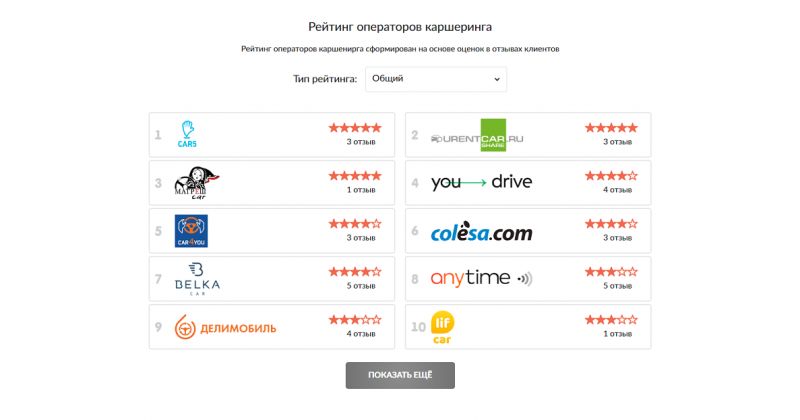Click the Lifcar star rating
800x420 pixels.
pyautogui.click(x=611, y=320)
